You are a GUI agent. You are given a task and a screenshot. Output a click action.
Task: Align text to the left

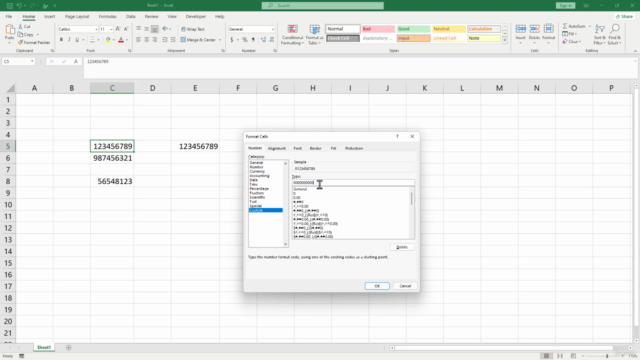(139, 40)
